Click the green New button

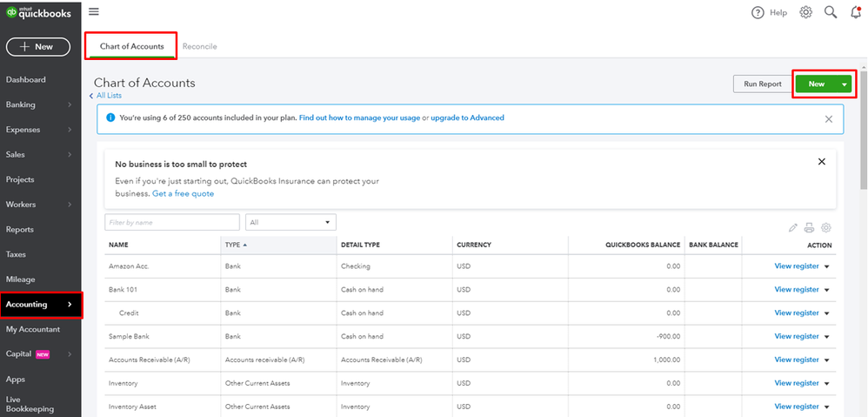click(x=817, y=84)
